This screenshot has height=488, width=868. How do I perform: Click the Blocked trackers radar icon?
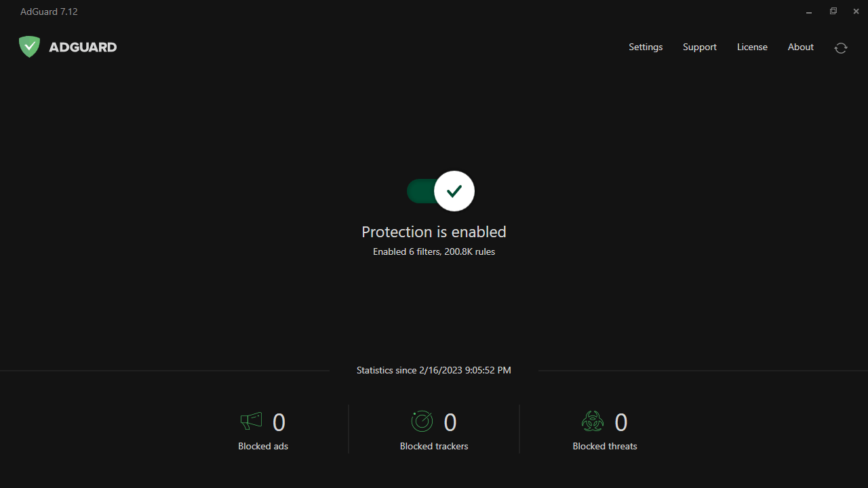[422, 422]
